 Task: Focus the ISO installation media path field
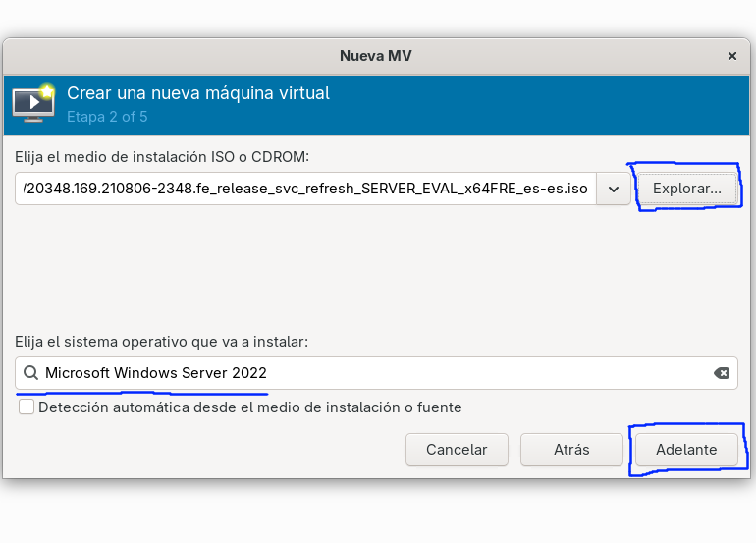point(305,189)
